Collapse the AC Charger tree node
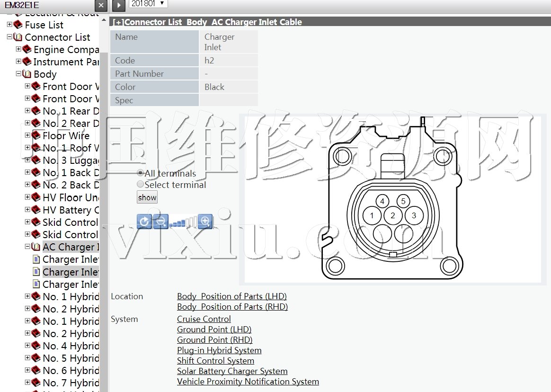The width and height of the screenshot is (551, 392). click(x=27, y=247)
